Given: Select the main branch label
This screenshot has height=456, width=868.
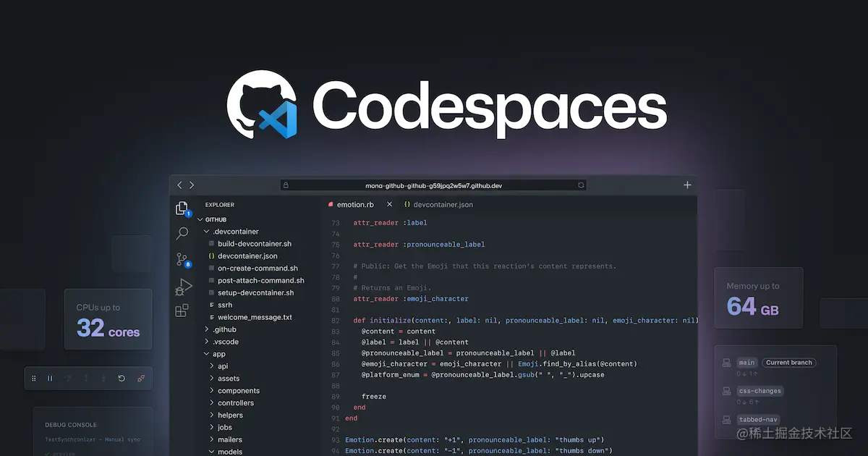Looking at the screenshot, I should click(747, 363).
